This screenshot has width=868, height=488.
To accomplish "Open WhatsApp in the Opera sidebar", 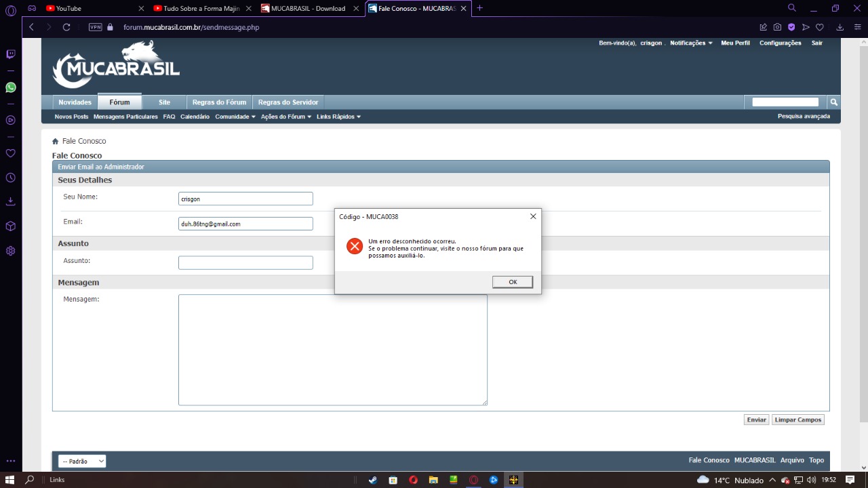I will tap(11, 87).
